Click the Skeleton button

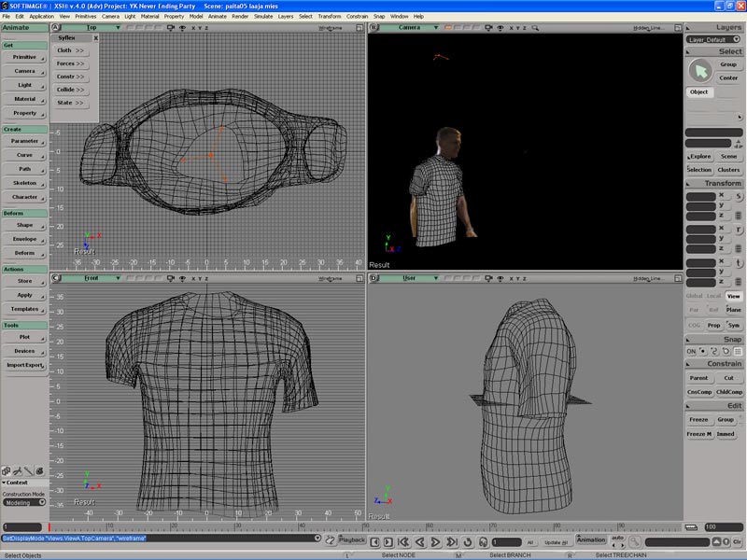point(24,183)
